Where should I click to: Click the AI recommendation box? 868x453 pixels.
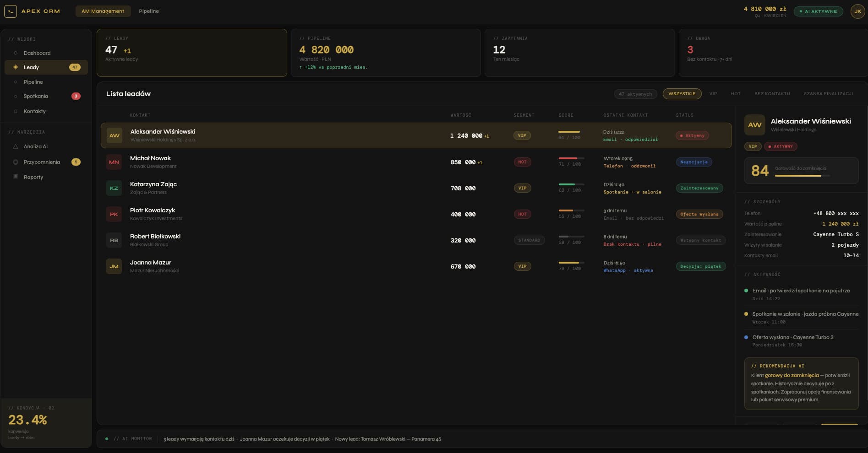coord(802,383)
